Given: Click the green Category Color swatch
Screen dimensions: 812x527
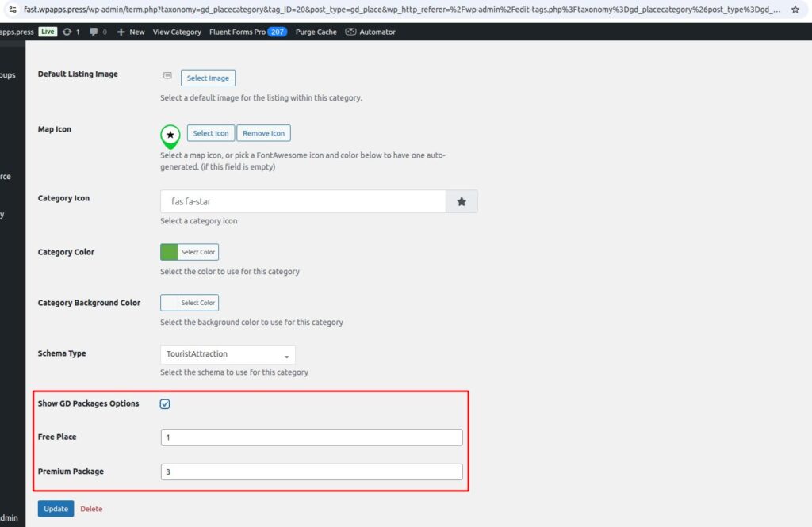Looking at the screenshot, I should tap(169, 252).
